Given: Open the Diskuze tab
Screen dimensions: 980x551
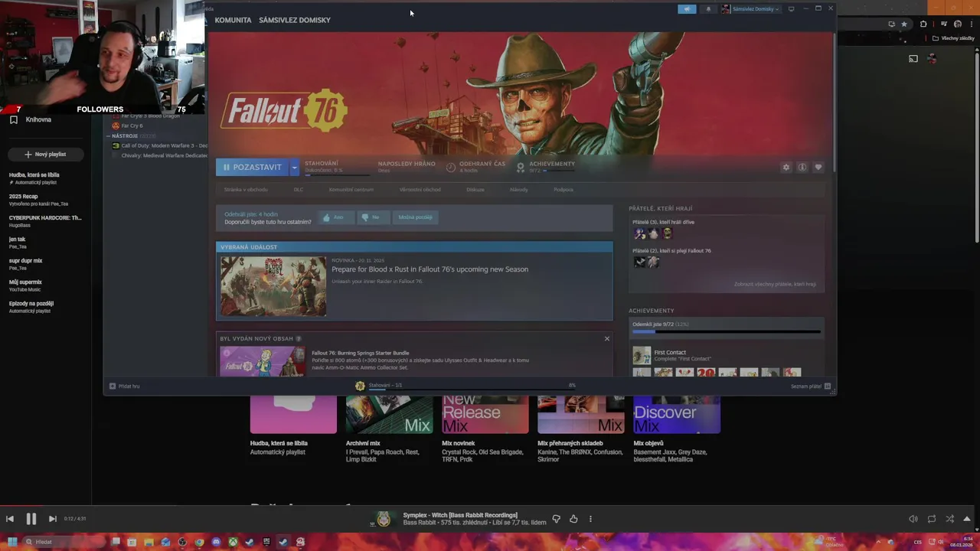Looking at the screenshot, I should click(x=475, y=190).
